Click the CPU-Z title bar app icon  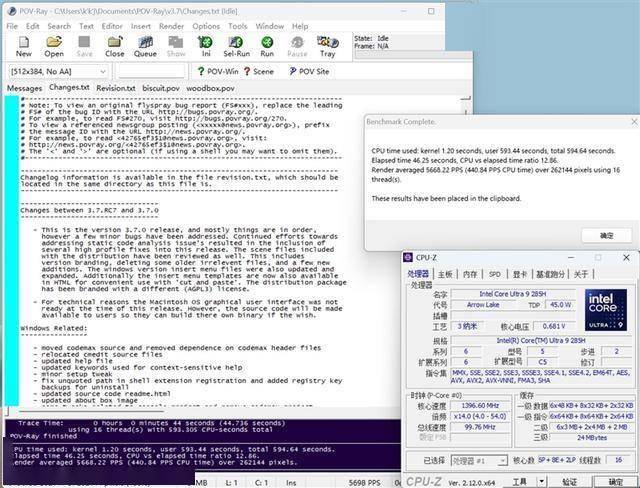click(408, 257)
